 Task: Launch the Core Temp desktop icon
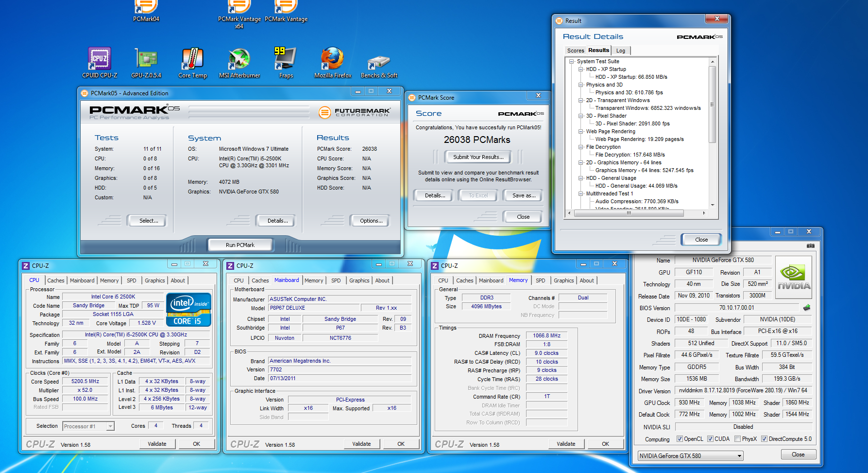192,63
